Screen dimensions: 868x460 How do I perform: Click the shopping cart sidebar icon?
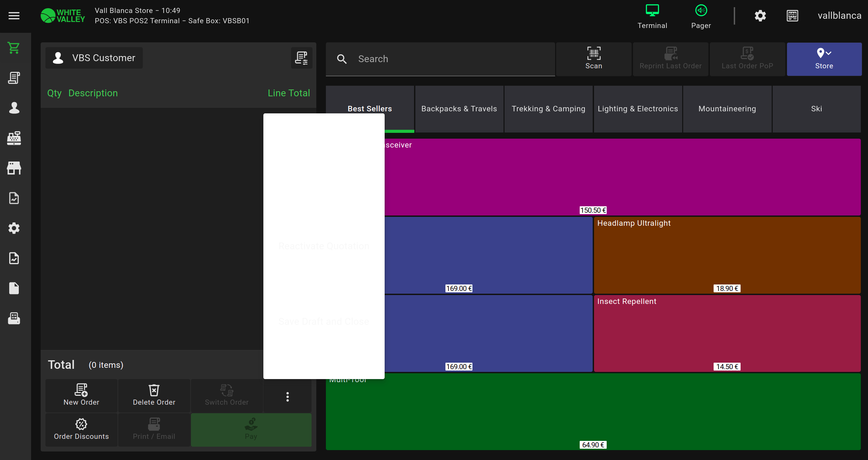(14, 48)
